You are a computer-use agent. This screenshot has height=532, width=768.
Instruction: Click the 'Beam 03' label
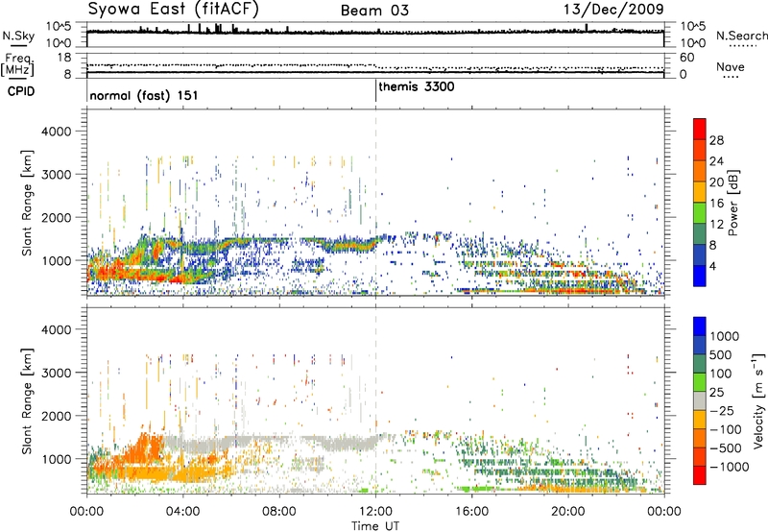(374, 11)
